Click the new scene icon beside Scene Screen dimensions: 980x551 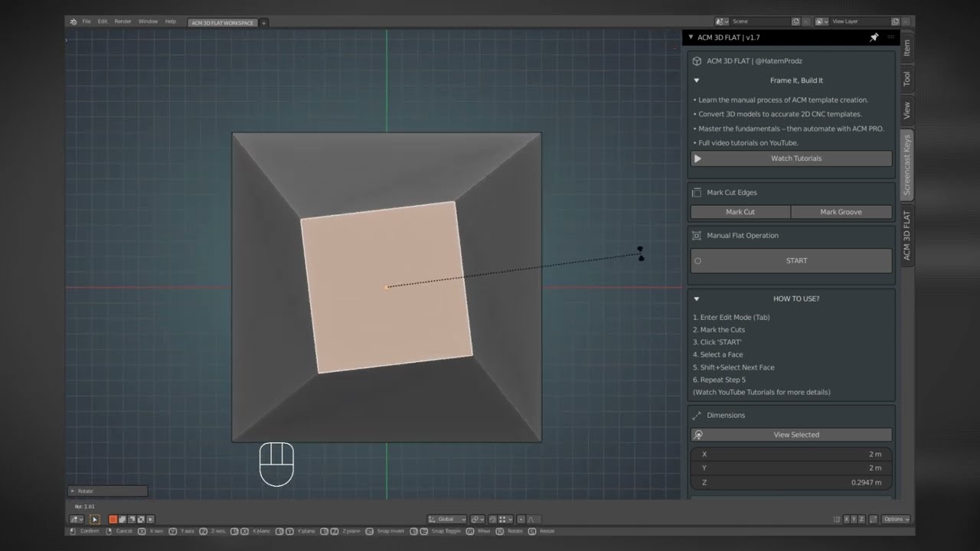[795, 21]
